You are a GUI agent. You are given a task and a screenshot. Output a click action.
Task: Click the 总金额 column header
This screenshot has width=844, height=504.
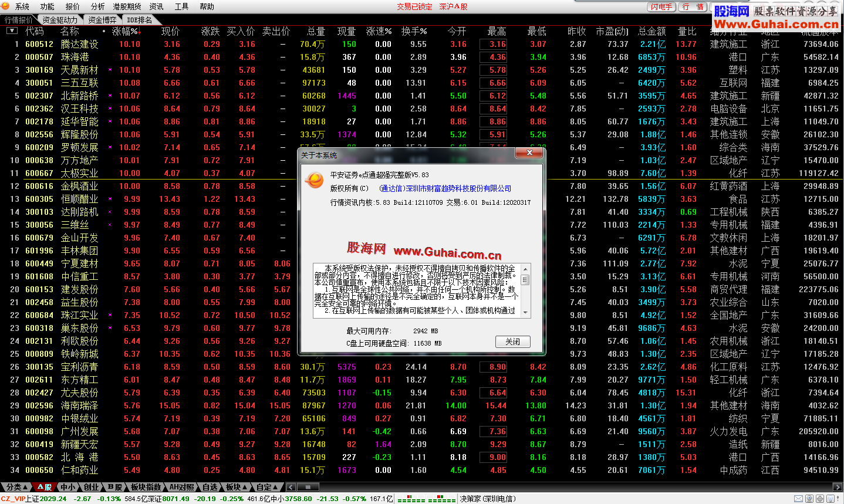coord(651,31)
